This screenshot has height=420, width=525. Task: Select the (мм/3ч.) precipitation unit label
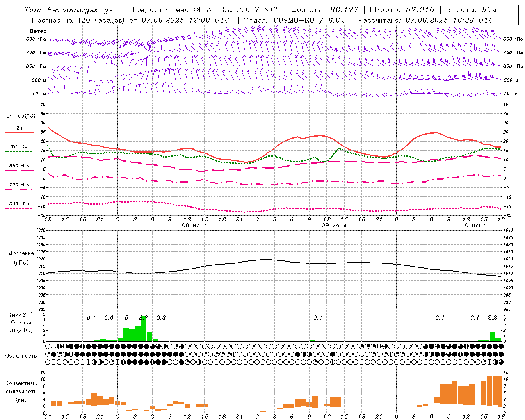[x=21, y=315]
